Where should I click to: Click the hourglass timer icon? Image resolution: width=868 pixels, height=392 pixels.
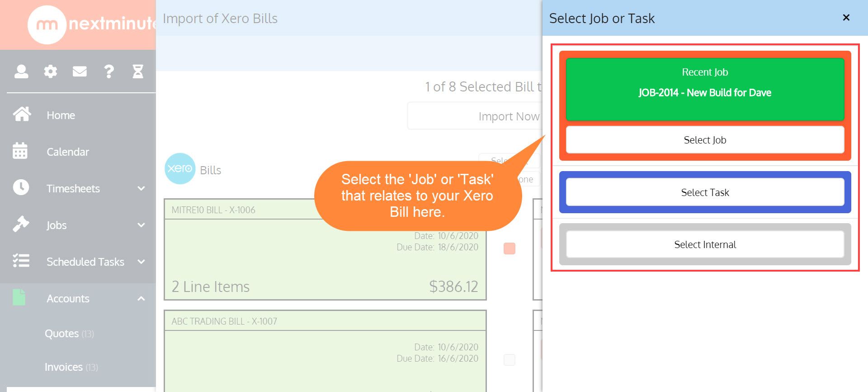pyautogui.click(x=138, y=71)
